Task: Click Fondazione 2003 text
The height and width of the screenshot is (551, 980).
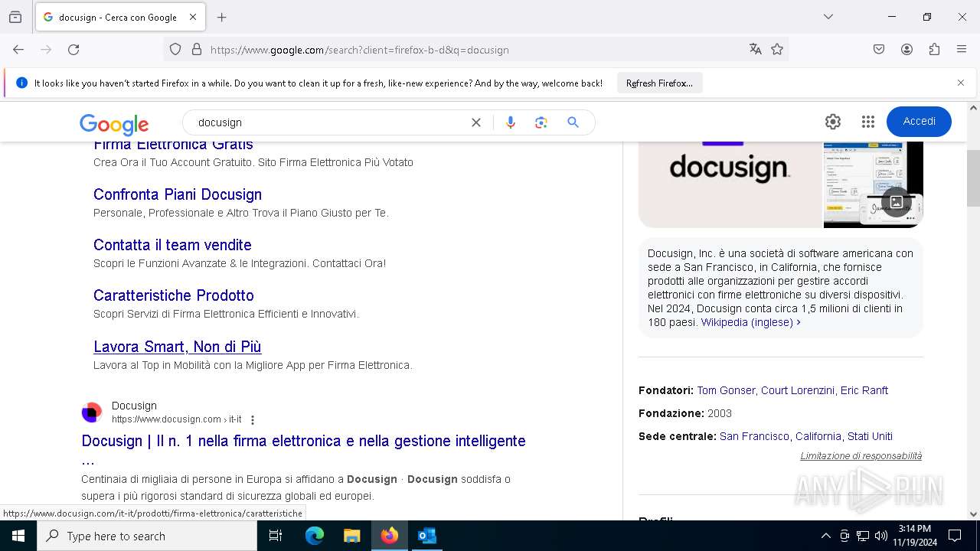Action: point(685,413)
